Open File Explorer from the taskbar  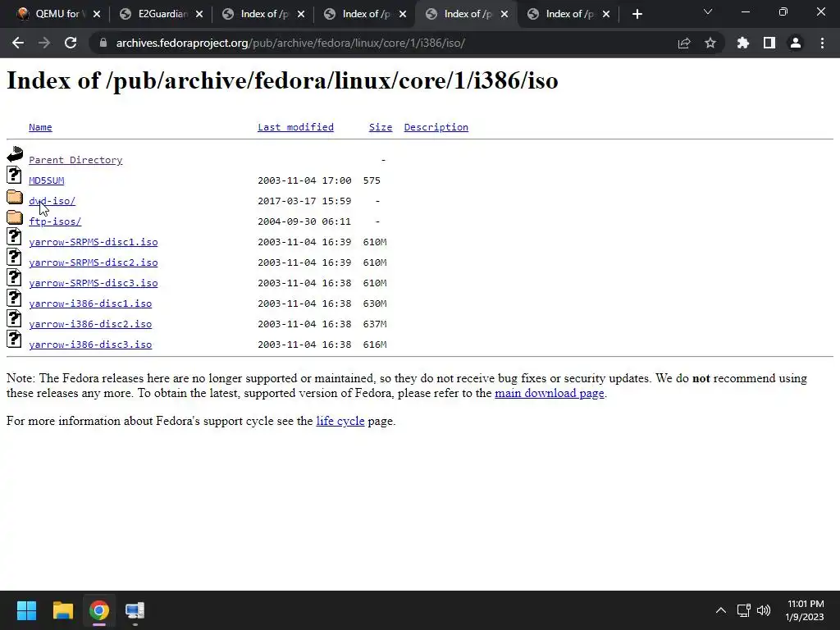[62, 610]
